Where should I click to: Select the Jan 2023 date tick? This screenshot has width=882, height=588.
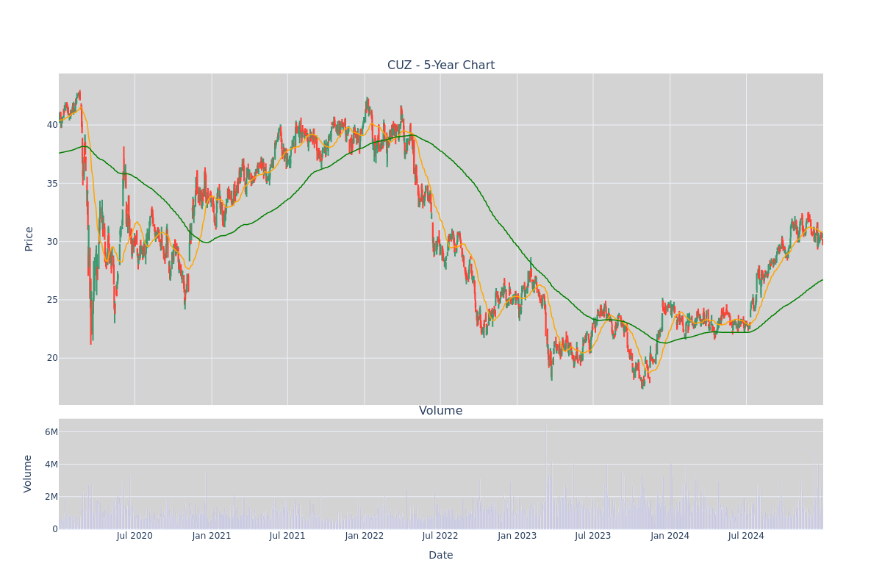pyautogui.click(x=517, y=536)
